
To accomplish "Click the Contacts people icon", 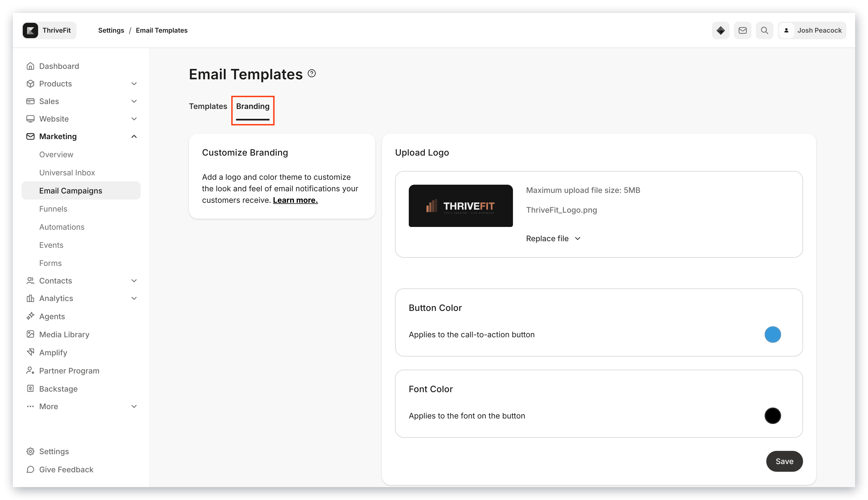I will pyautogui.click(x=30, y=280).
